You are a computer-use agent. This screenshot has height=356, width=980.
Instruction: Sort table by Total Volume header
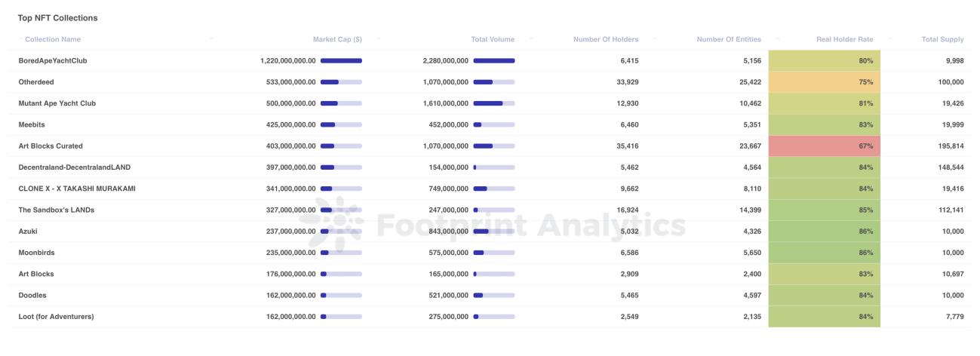492,39
